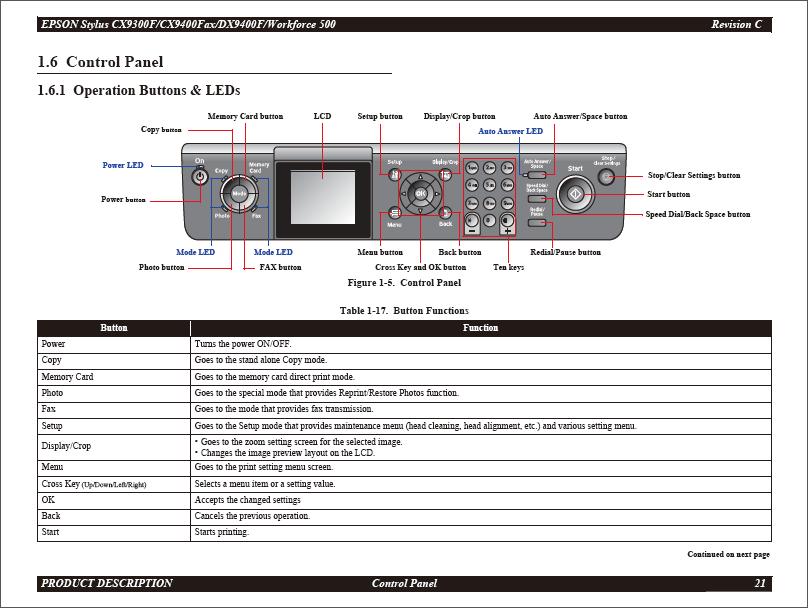Select the Photo mode icon
Viewport: 808px width, 608px height.
click(232, 204)
